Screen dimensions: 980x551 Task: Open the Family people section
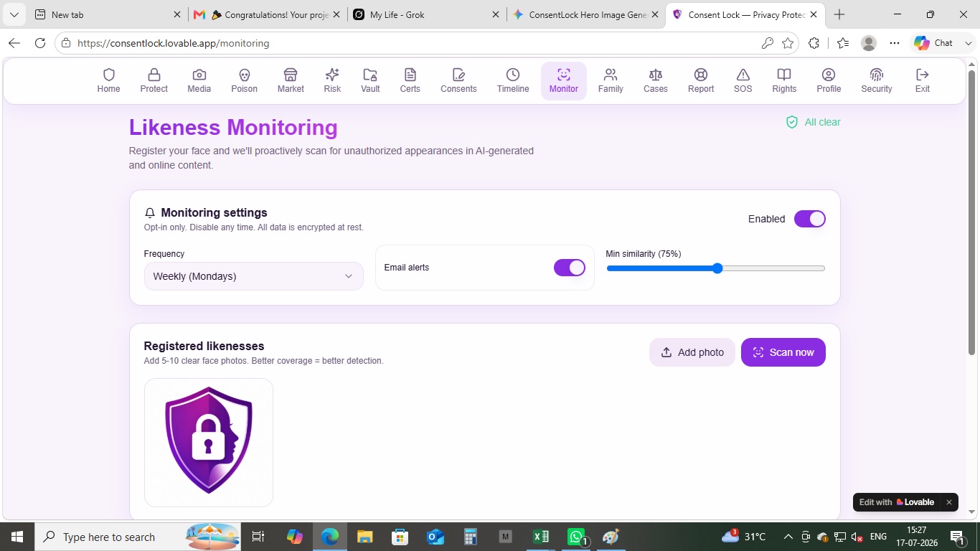[x=611, y=80]
